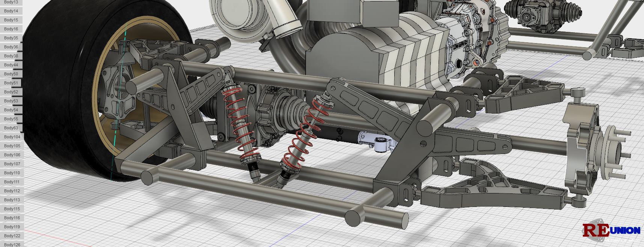Select Body54 in the browser list
Screen dimensions: 644x247
click(x=11, y=110)
